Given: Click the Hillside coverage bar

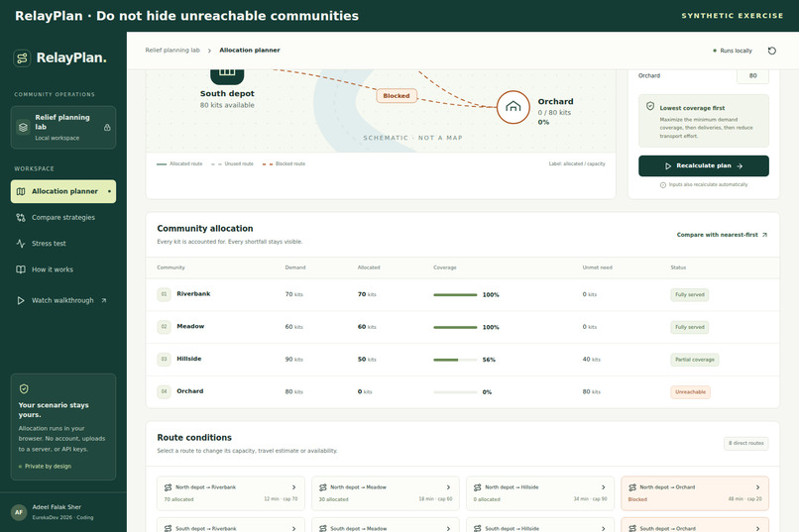Looking at the screenshot, I should (455, 360).
